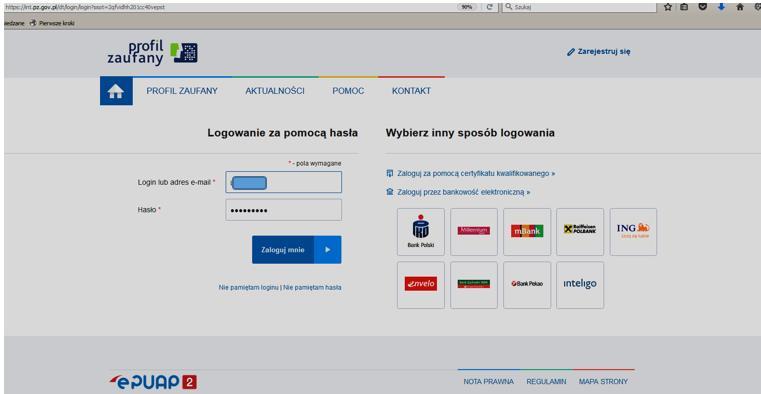Click the ePUAP 2 logo in footer
The image size is (761, 394).
[x=153, y=382]
